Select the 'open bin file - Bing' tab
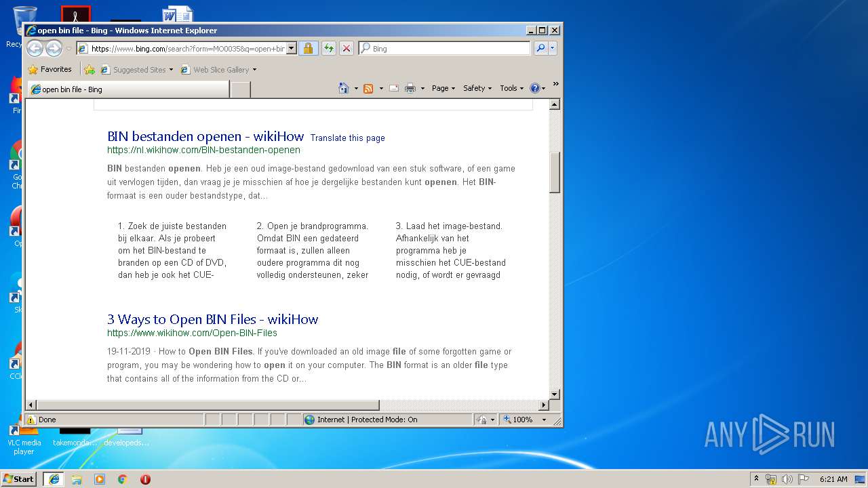Viewport: 868px width, 488px height. pyautogui.click(x=129, y=89)
